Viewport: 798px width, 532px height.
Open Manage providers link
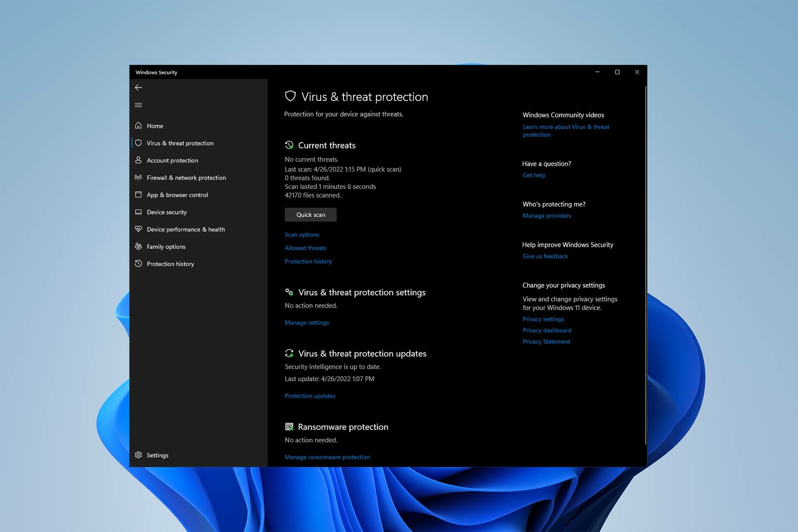coord(547,216)
